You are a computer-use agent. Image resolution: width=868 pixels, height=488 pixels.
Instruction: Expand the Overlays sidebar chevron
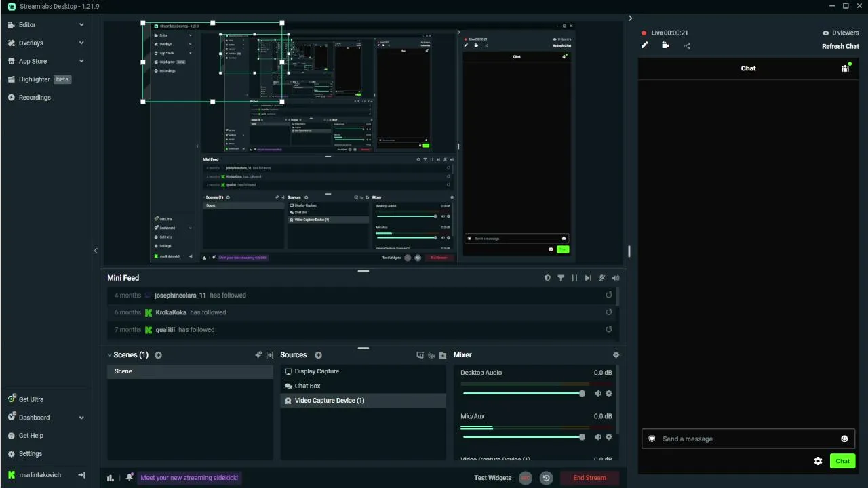[81, 43]
